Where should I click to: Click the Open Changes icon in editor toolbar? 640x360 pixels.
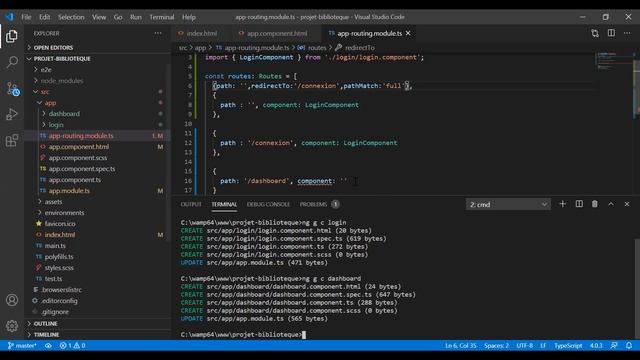pos(595,33)
